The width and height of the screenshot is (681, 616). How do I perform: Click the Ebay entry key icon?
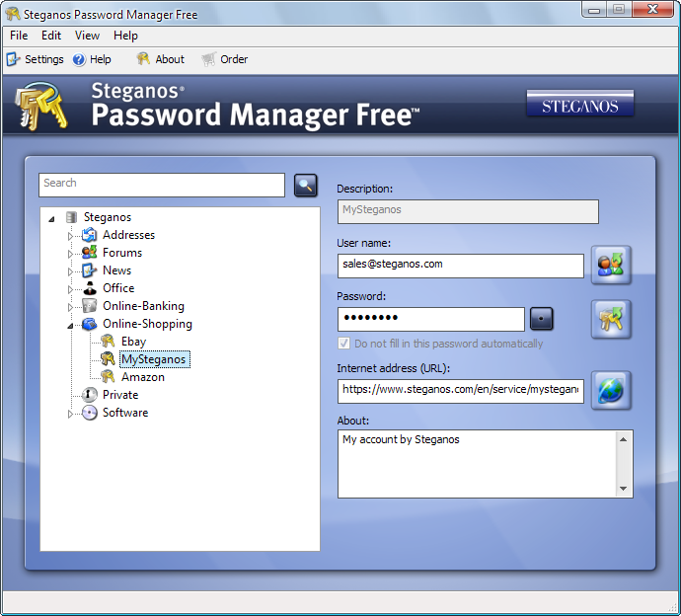pyautogui.click(x=108, y=342)
